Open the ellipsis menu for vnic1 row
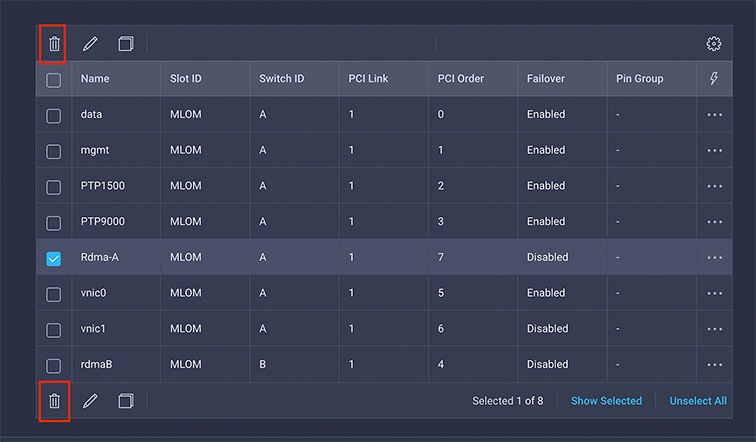The image size is (756, 442). [x=715, y=329]
